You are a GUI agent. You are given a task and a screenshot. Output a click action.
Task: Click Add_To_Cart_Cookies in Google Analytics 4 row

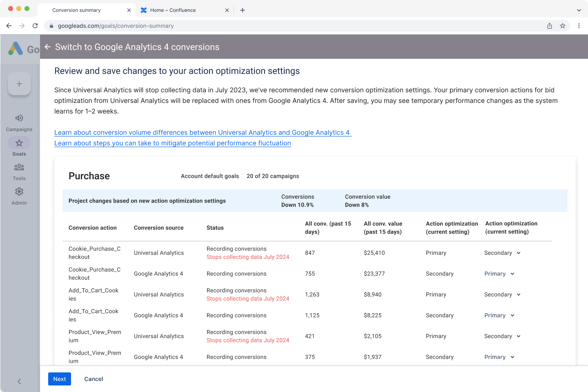94,315
